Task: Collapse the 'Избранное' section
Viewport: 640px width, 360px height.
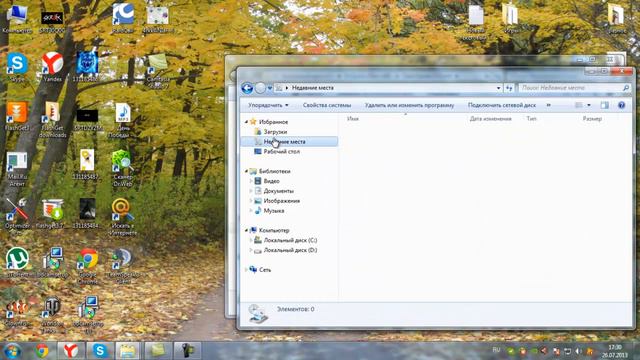Action: pos(246,122)
